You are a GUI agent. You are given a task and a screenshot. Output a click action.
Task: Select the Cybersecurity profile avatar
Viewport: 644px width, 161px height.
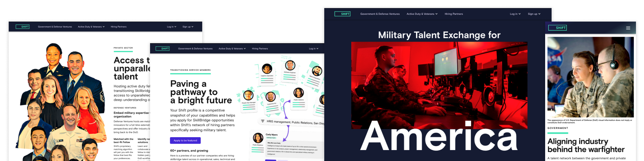point(271,97)
